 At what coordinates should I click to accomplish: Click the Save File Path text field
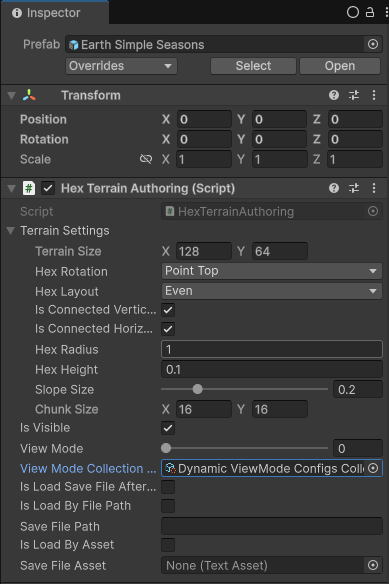point(272,526)
